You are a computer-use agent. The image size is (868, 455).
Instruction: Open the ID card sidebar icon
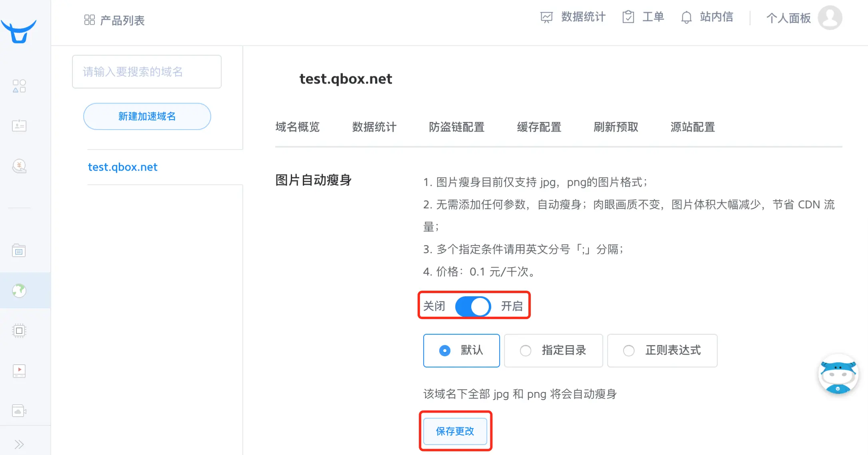click(x=19, y=126)
